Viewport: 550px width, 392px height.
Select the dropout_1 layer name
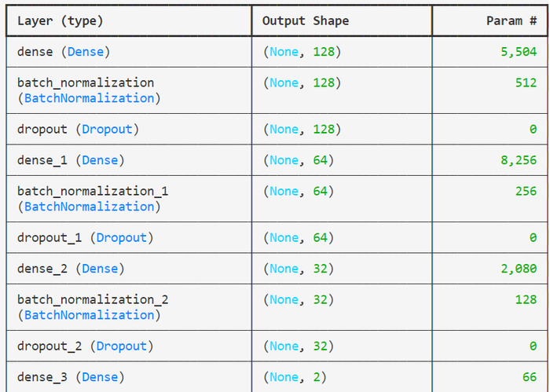pos(50,237)
